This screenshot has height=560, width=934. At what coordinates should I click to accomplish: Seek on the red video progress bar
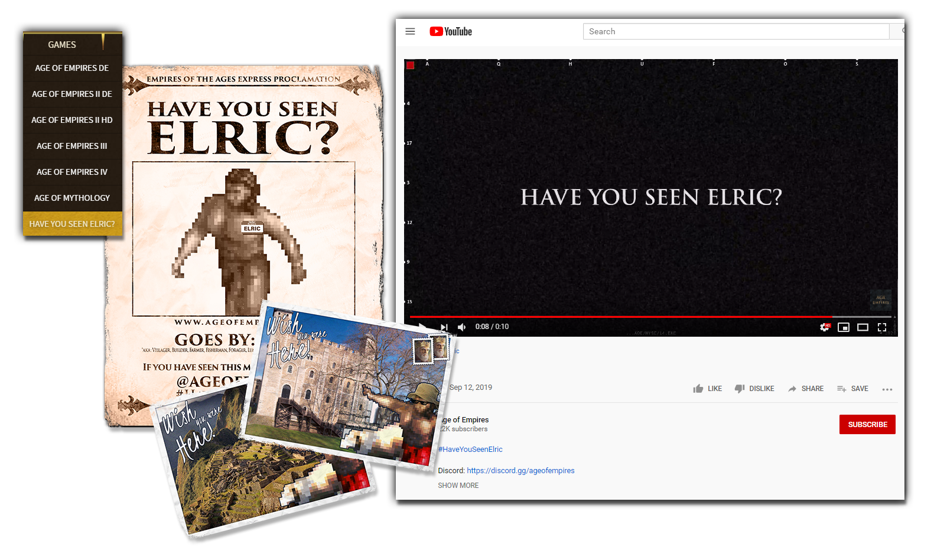(x=650, y=317)
